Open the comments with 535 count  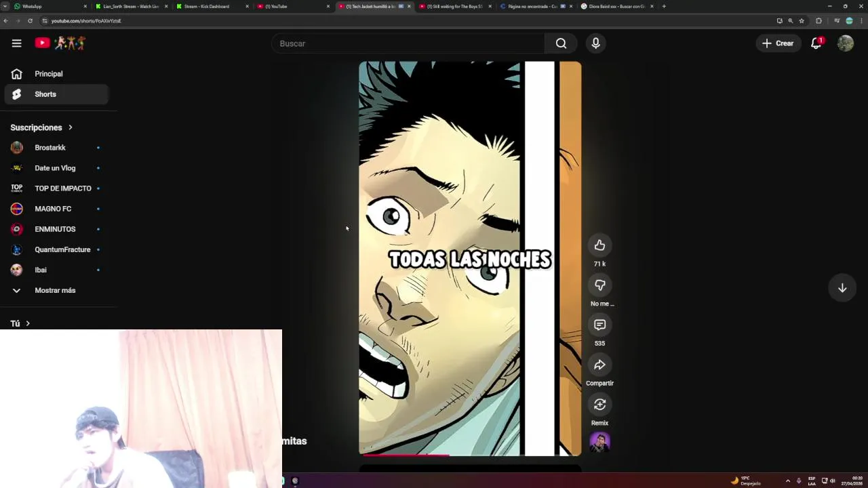coord(599,325)
